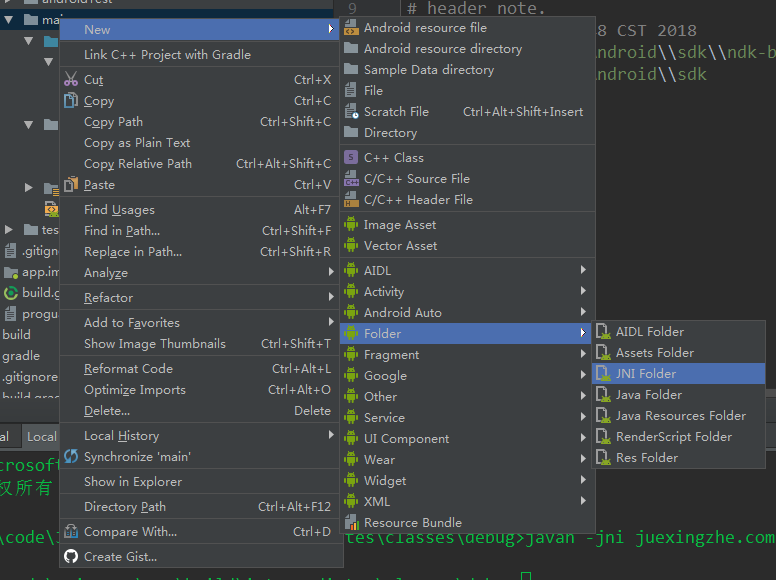Choose Replace in Path menu item
776x580 pixels.
199,251
